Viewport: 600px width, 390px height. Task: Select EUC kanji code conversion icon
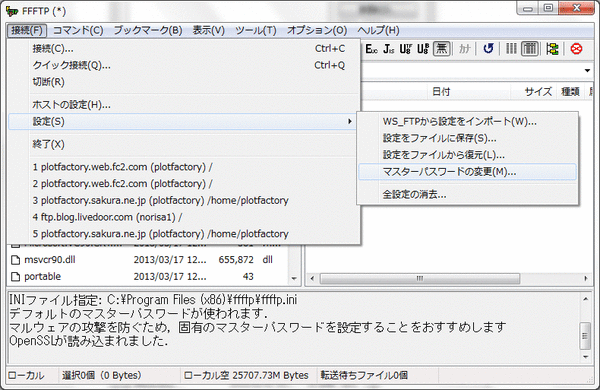371,49
